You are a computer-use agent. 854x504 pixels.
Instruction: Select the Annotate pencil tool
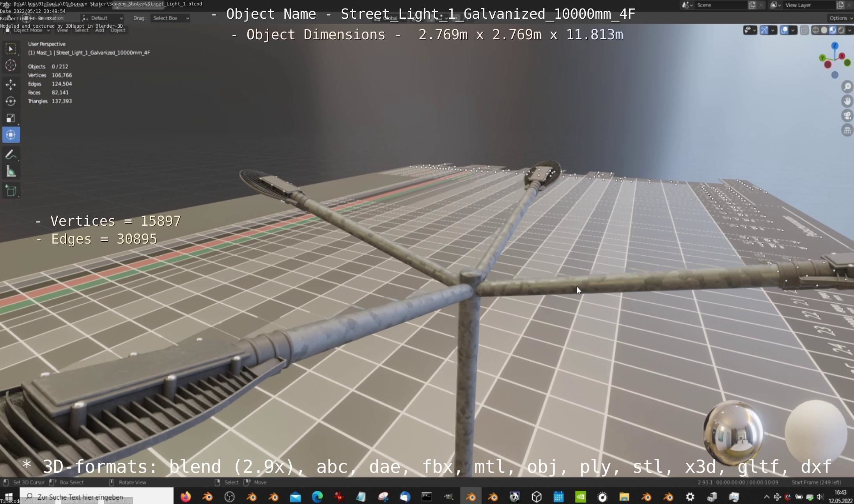(11, 155)
